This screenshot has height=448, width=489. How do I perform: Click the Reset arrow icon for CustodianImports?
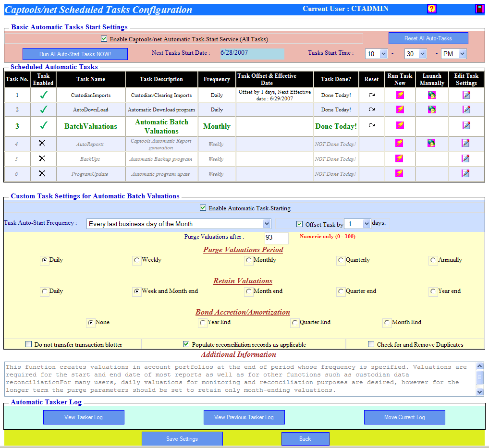click(372, 95)
